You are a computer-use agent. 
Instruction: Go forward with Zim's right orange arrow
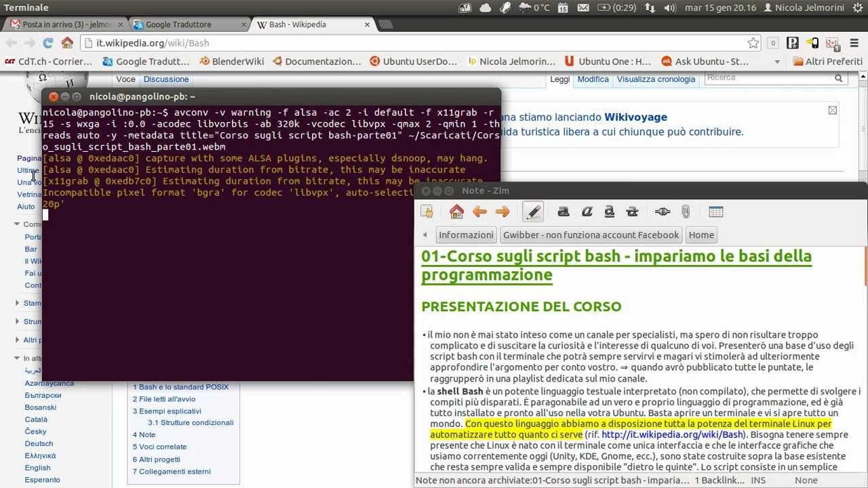[502, 212]
